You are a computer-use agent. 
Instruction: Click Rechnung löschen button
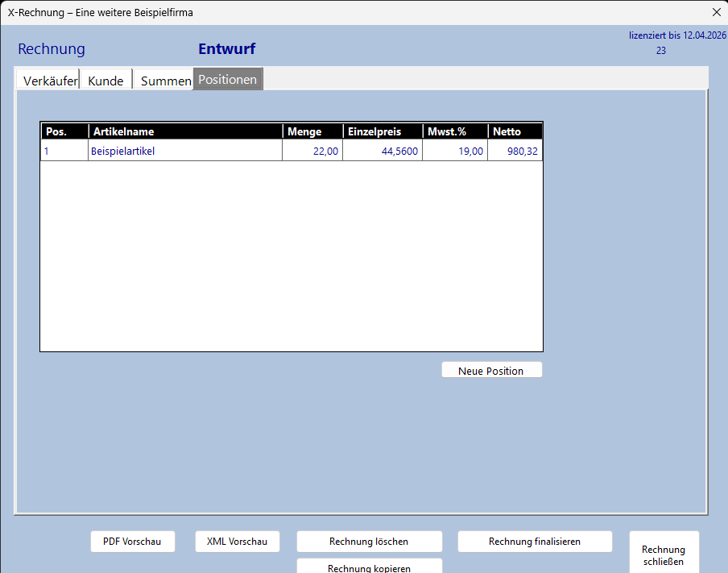click(x=369, y=542)
